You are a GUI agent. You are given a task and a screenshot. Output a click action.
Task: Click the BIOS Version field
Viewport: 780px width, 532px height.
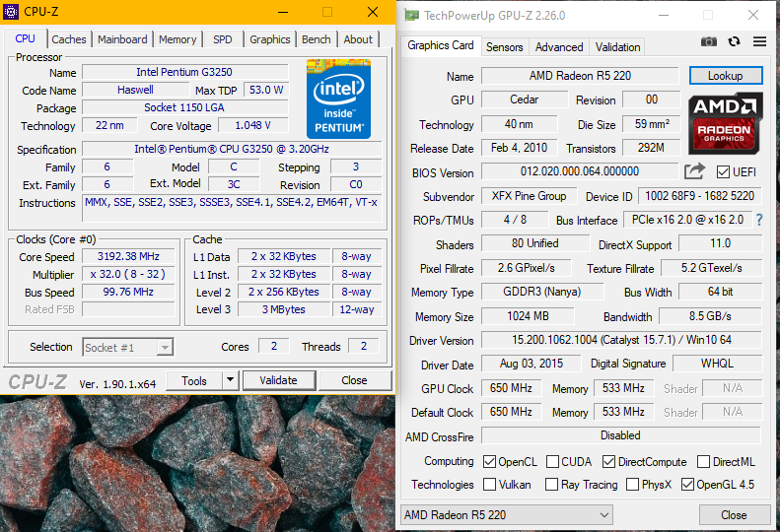tap(579, 172)
